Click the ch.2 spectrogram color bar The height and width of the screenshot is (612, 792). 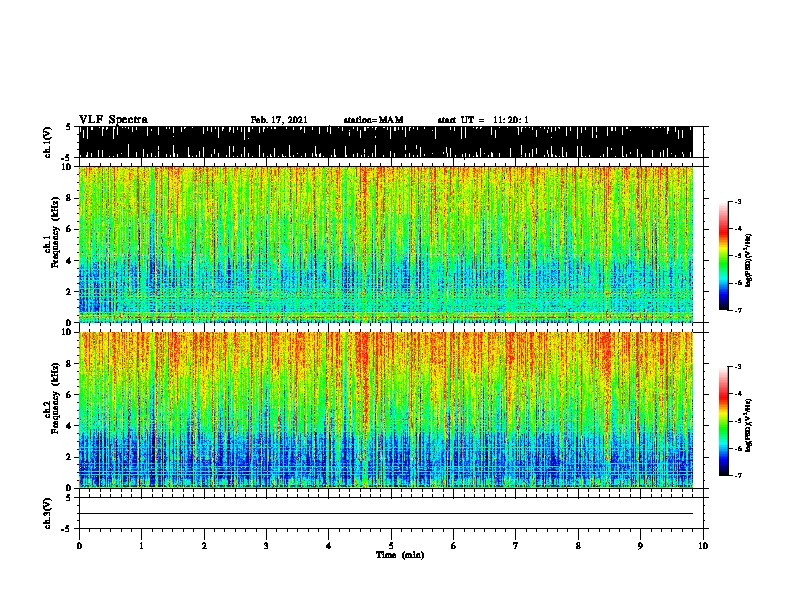pos(724,421)
